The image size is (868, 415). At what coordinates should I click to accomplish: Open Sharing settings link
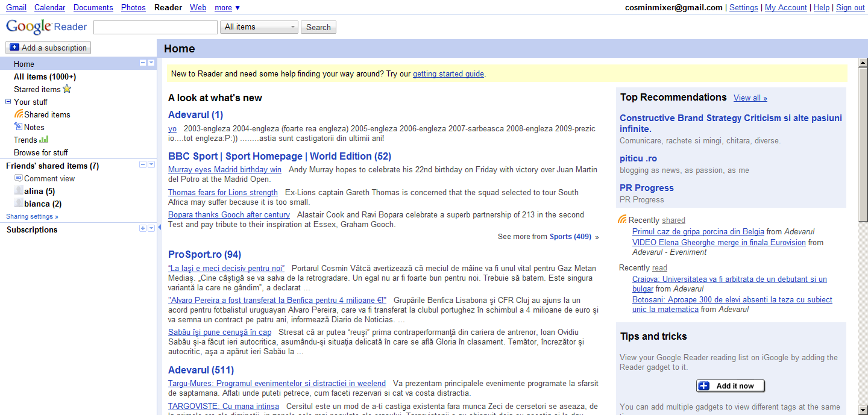coord(33,216)
